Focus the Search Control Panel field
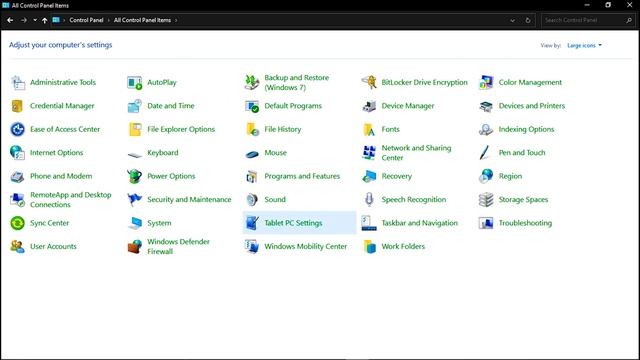The image size is (640, 360). tap(588, 20)
